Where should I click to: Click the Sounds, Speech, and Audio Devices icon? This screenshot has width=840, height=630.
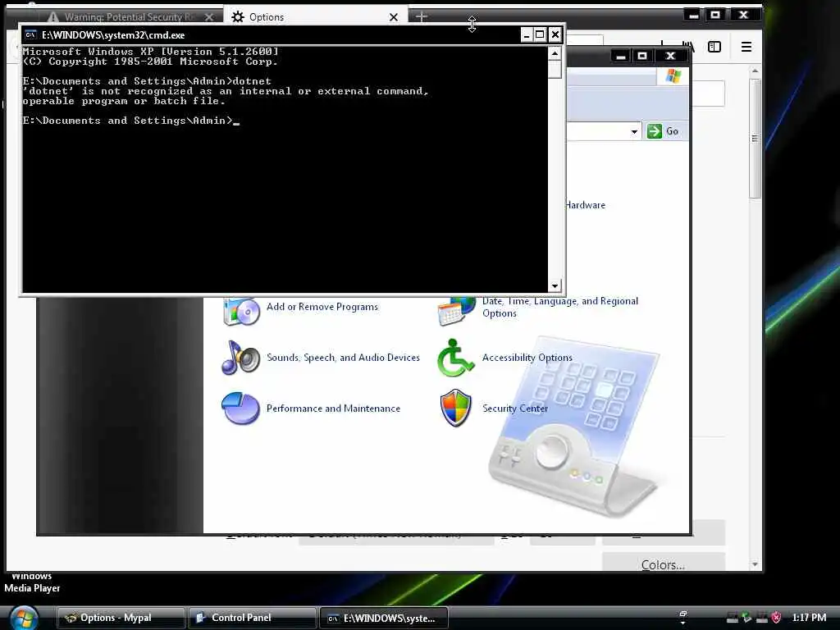pyautogui.click(x=241, y=358)
